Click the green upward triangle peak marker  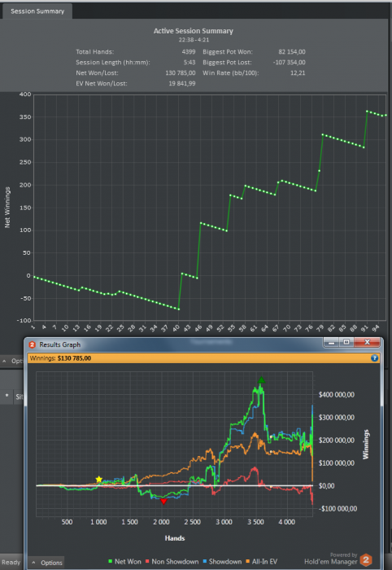point(261,380)
